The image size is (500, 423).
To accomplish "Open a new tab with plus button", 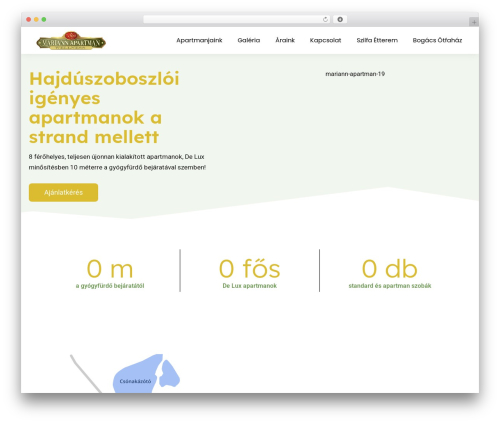I will tap(474, 22).
